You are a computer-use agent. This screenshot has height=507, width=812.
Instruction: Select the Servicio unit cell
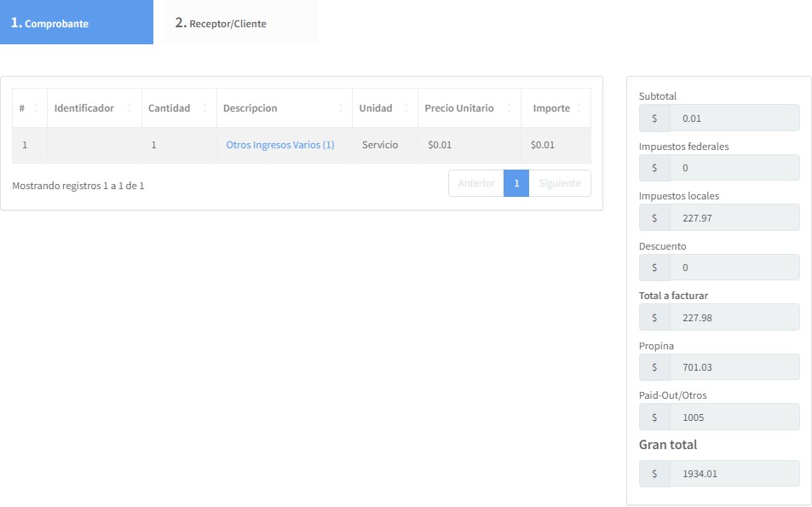(385, 145)
